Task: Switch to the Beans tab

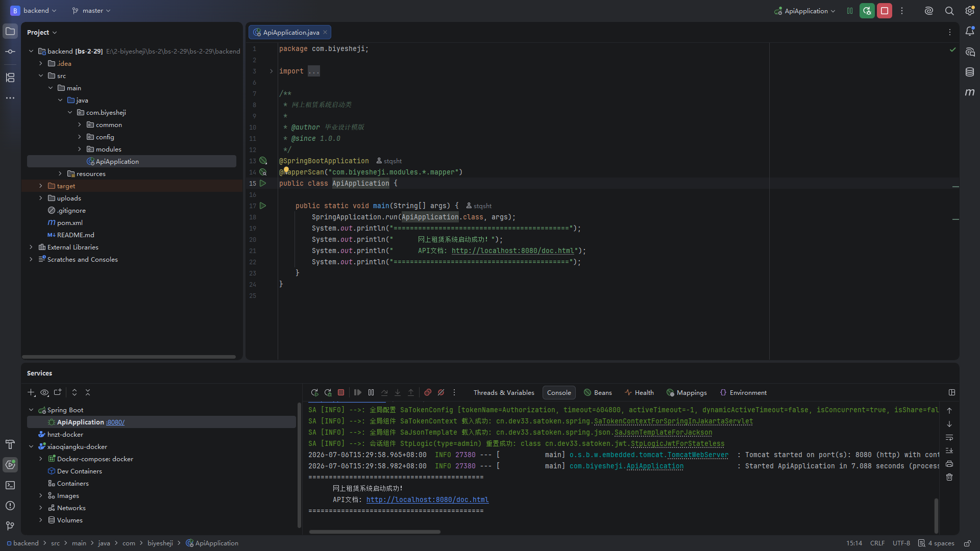Action: (598, 392)
